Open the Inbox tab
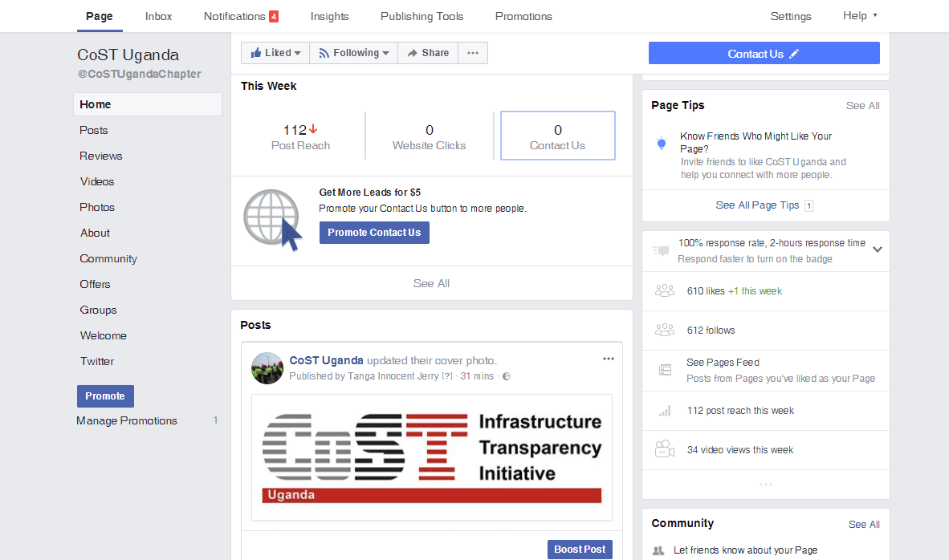The height and width of the screenshot is (560, 949). 159,16
